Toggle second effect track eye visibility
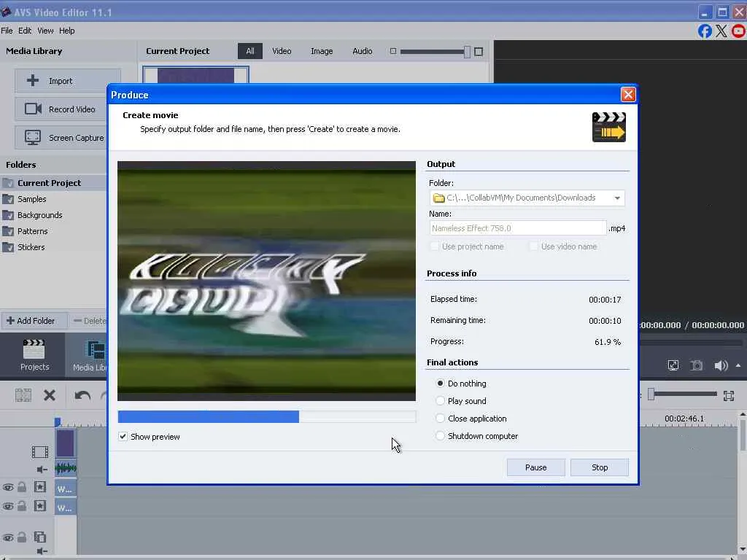The height and width of the screenshot is (560, 747). 8,506
